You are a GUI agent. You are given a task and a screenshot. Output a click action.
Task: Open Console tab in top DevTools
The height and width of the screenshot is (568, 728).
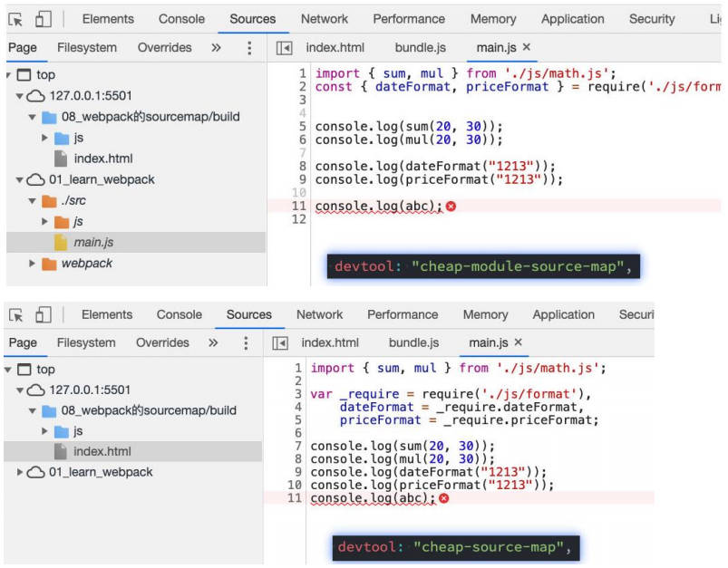pyautogui.click(x=181, y=19)
